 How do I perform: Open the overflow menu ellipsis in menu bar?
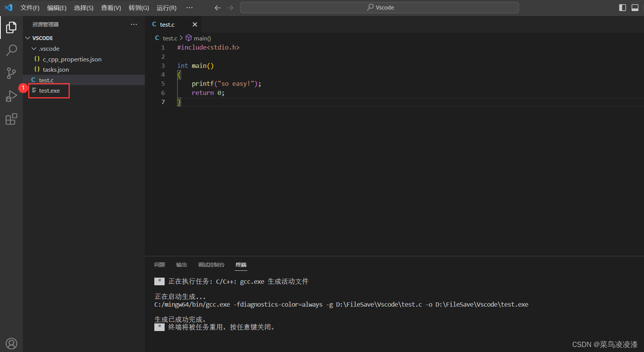pyautogui.click(x=189, y=8)
